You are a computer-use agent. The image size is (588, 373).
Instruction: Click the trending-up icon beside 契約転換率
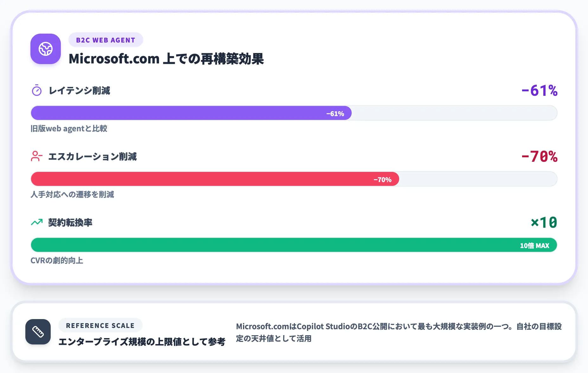[x=37, y=222]
